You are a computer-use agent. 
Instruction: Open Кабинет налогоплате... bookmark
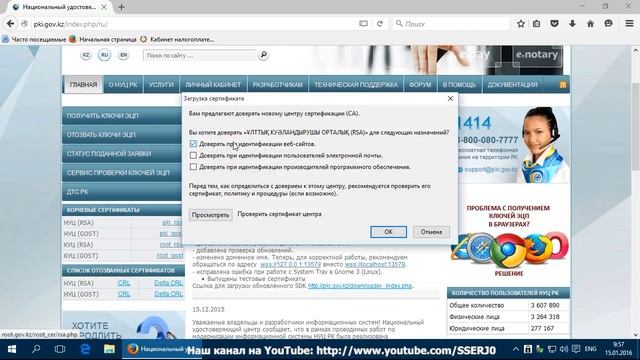[177, 39]
